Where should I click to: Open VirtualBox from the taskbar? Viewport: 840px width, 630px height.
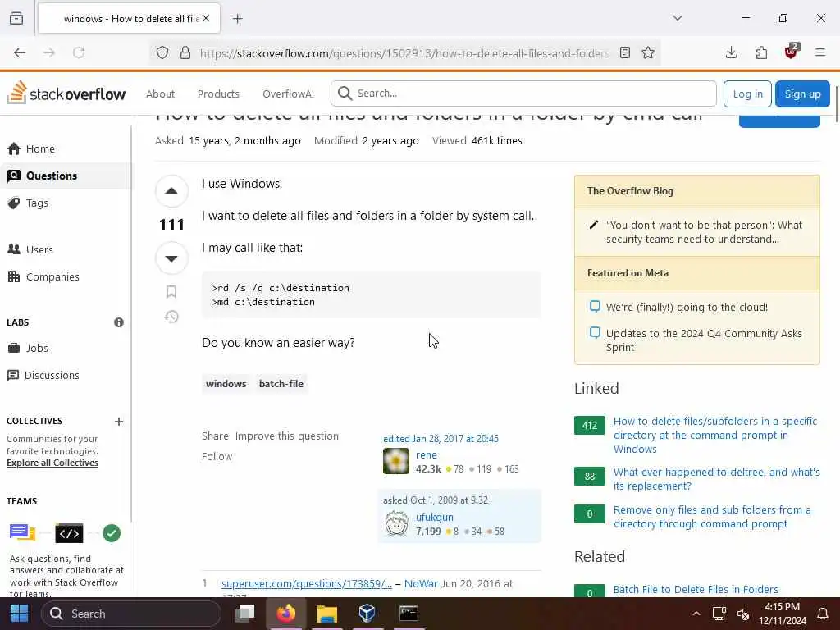coord(367,614)
